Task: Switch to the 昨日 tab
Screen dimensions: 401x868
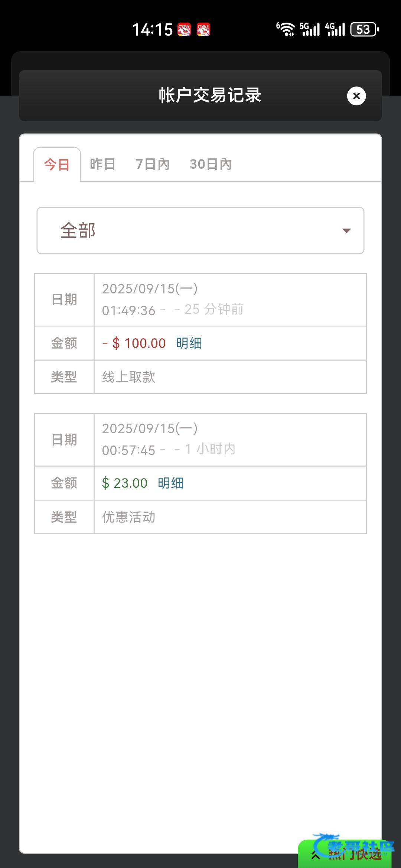Action: tap(102, 164)
